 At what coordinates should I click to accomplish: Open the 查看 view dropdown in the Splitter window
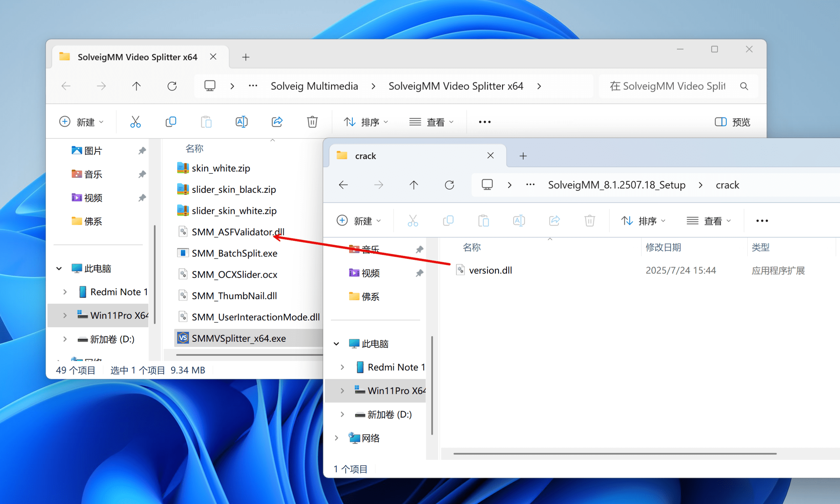pyautogui.click(x=431, y=122)
